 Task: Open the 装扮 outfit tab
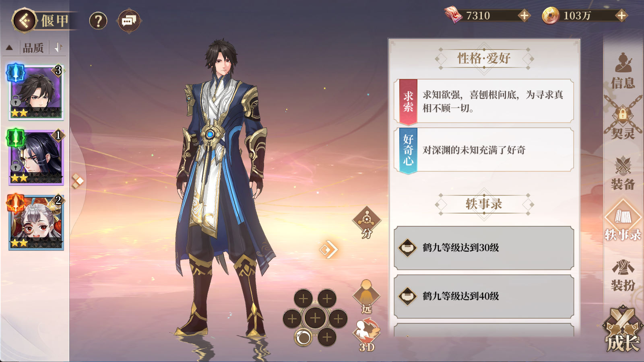623,275
